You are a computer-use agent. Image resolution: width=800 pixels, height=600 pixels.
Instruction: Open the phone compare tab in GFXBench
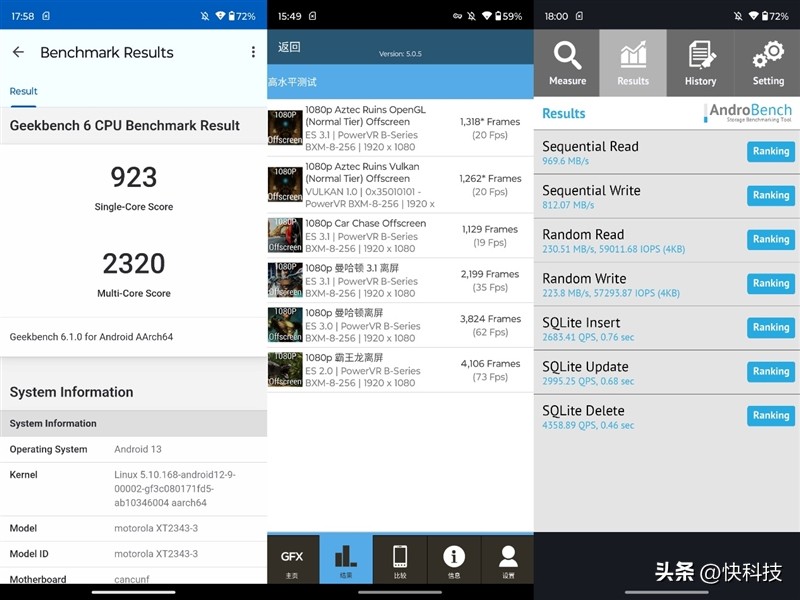pos(400,559)
